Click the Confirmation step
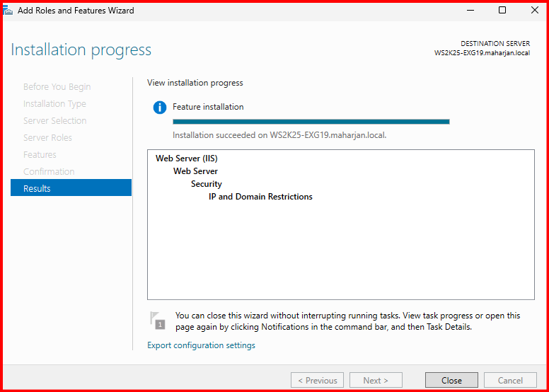 (x=48, y=171)
